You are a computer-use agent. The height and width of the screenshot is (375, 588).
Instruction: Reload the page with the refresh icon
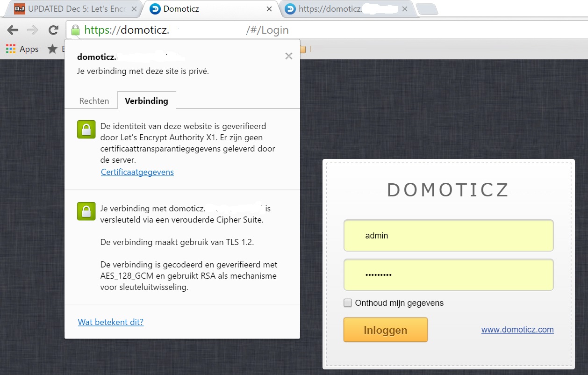tap(53, 30)
